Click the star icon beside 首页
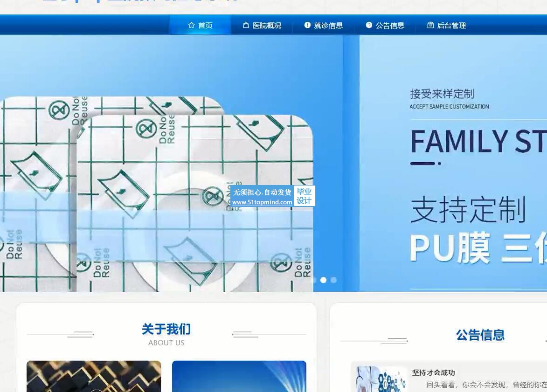Screen dimensions: 547x392 191,25
